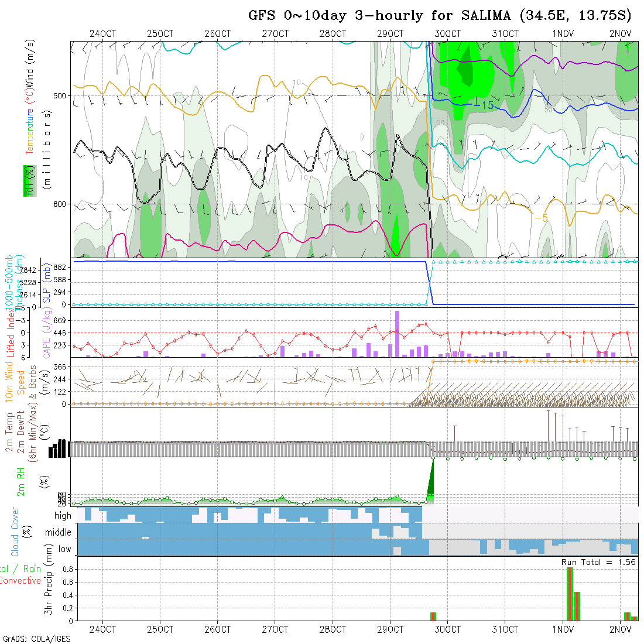Select the 1NOV label on bottom axis
The image size is (644, 644).
[x=563, y=629]
